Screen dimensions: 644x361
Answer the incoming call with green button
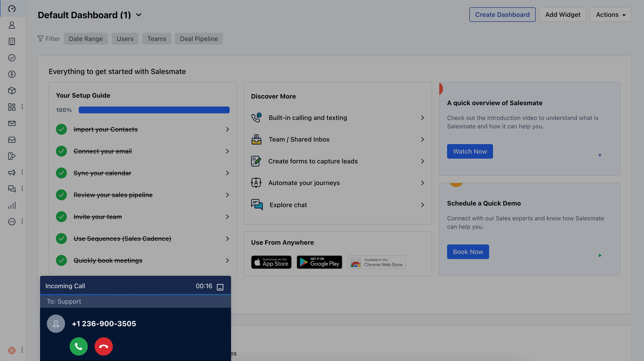(x=78, y=346)
